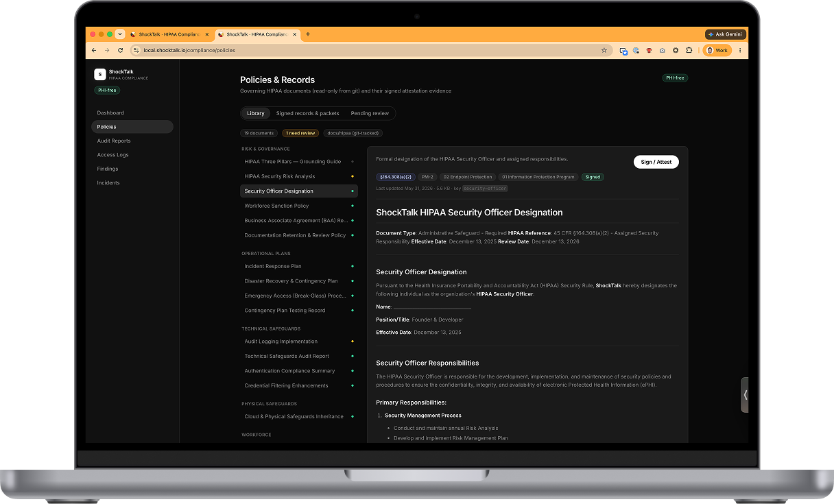Open Contingency Plan Testing Record
The height and width of the screenshot is (504, 834).
[x=299, y=311]
